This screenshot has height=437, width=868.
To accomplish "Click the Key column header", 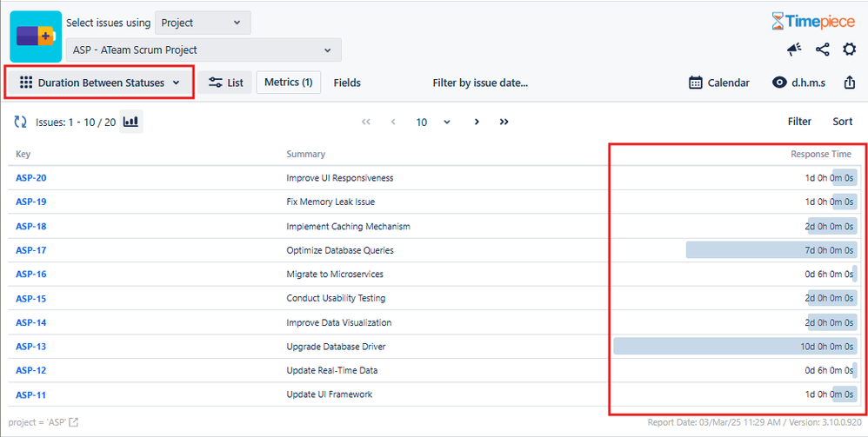I will tap(23, 154).
